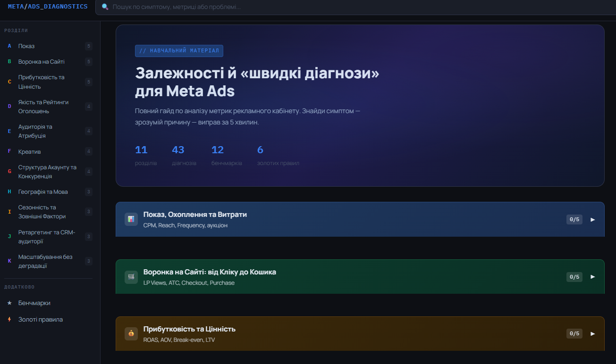The height and width of the screenshot is (364, 616).
Task: Click title Показ, Охоплення та Витрати
Action: [x=195, y=215]
